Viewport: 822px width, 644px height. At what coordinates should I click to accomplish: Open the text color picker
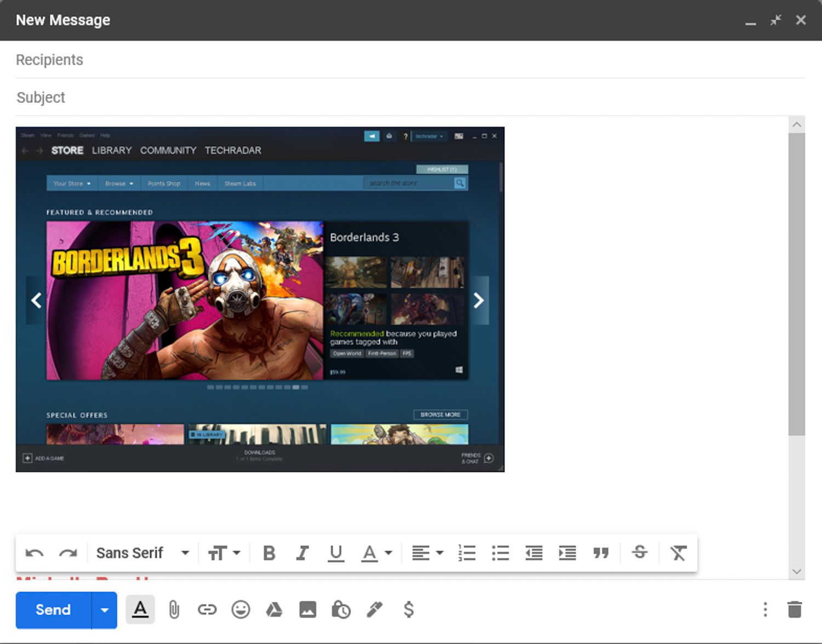(376, 553)
